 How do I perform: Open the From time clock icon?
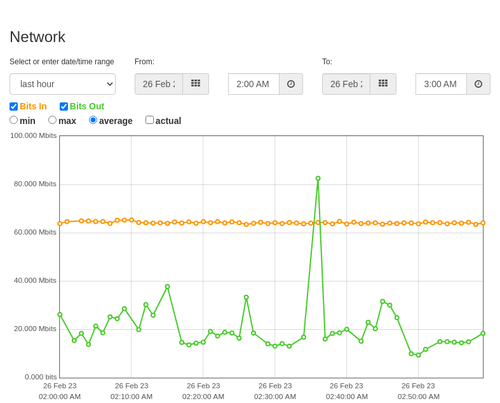tap(291, 84)
